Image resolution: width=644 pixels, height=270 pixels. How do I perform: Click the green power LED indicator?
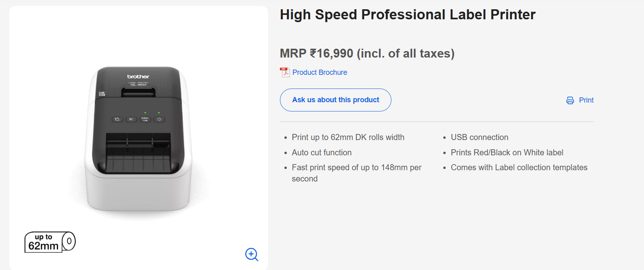point(159,113)
